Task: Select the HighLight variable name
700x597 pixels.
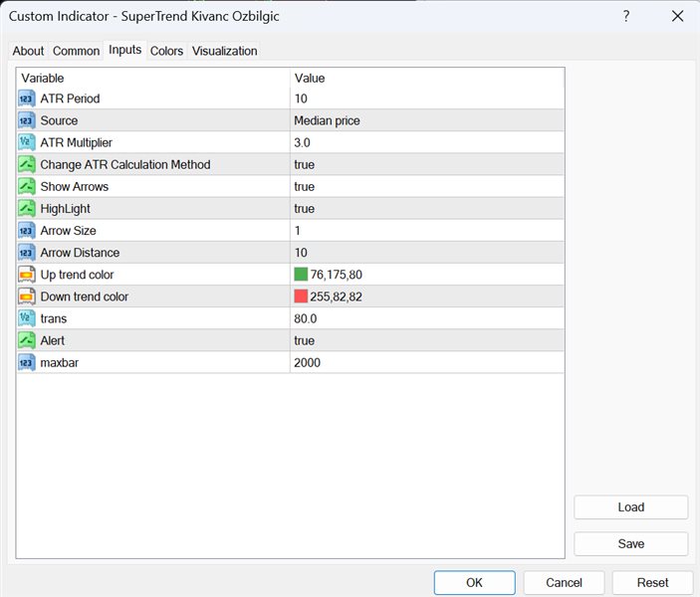Action: pos(65,208)
